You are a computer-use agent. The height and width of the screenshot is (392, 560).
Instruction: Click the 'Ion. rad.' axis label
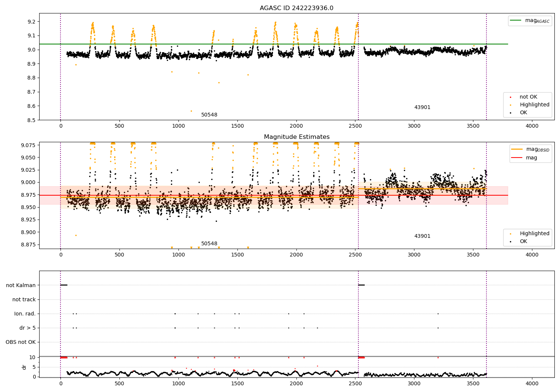[25, 314]
